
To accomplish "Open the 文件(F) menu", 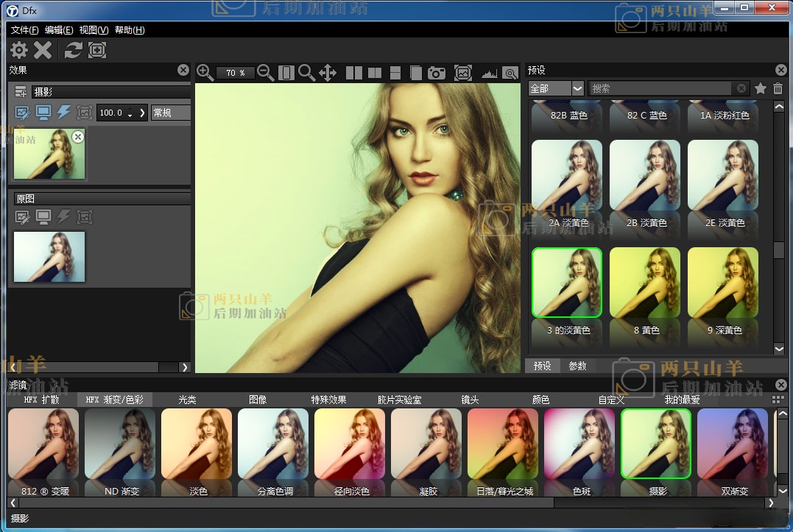I will click(x=24, y=30).
